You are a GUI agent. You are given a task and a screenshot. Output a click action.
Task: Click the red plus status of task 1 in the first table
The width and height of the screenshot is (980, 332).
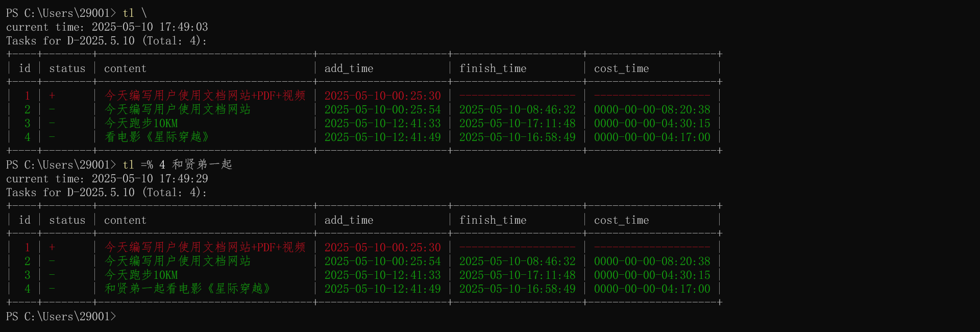click(52, 96)
